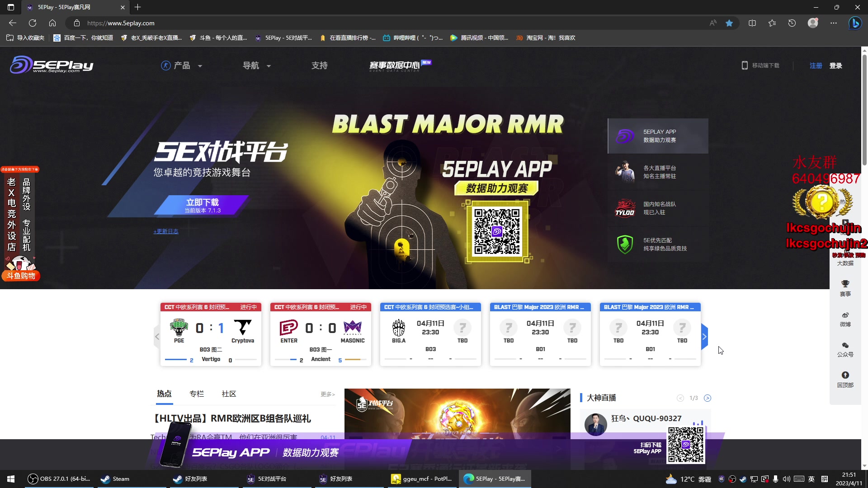
Task: Select the 各大直播平台 知名主播常驻 slide
Action: (658, 172)
